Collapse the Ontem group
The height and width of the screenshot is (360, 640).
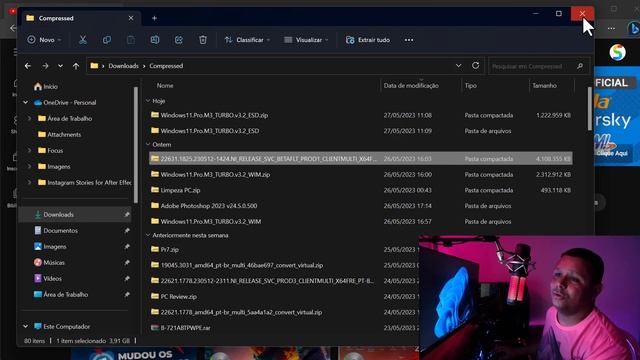click(148, 144)
